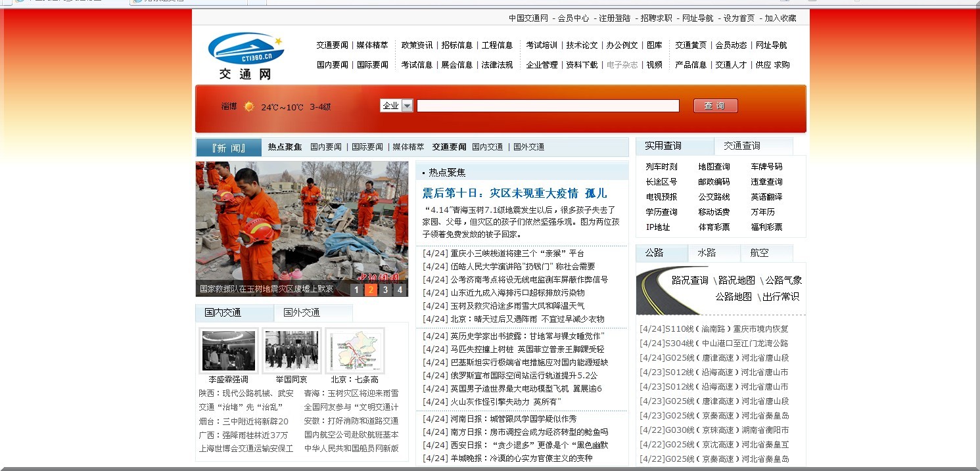Click the sun weather icon next to 淄博
Image resolution: width=980 pixels, height=471 pixels.
248,106
